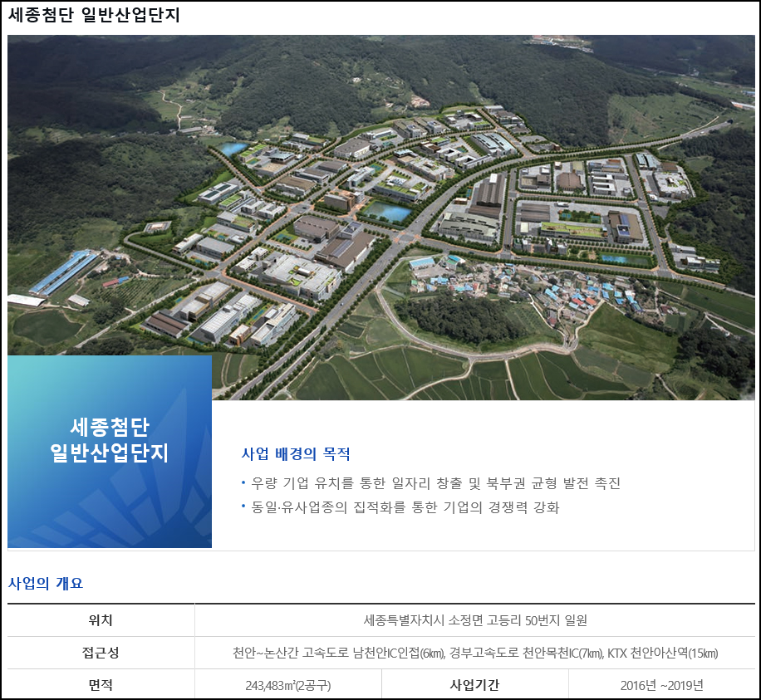Click the page title 세종첨단 일반산업단지 at top
The height and width of the screenshot is (700, 761).
click(x=94, y=16)
